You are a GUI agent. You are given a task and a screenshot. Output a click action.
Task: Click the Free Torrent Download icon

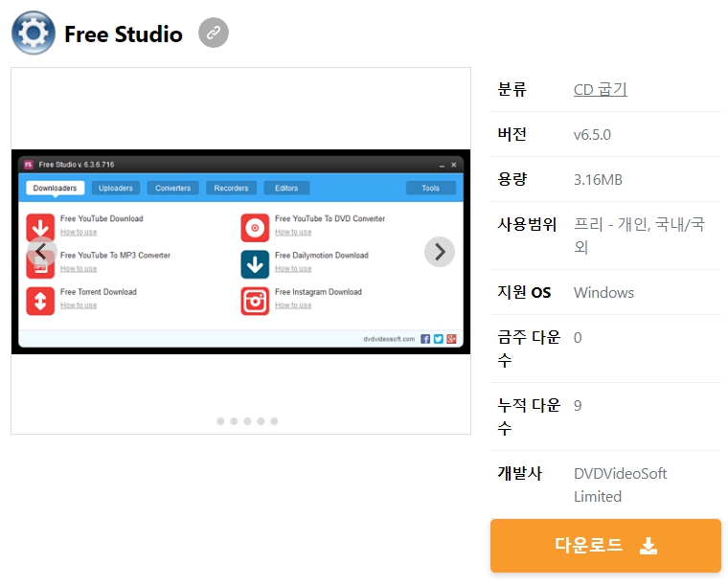(x=40, y=301)
